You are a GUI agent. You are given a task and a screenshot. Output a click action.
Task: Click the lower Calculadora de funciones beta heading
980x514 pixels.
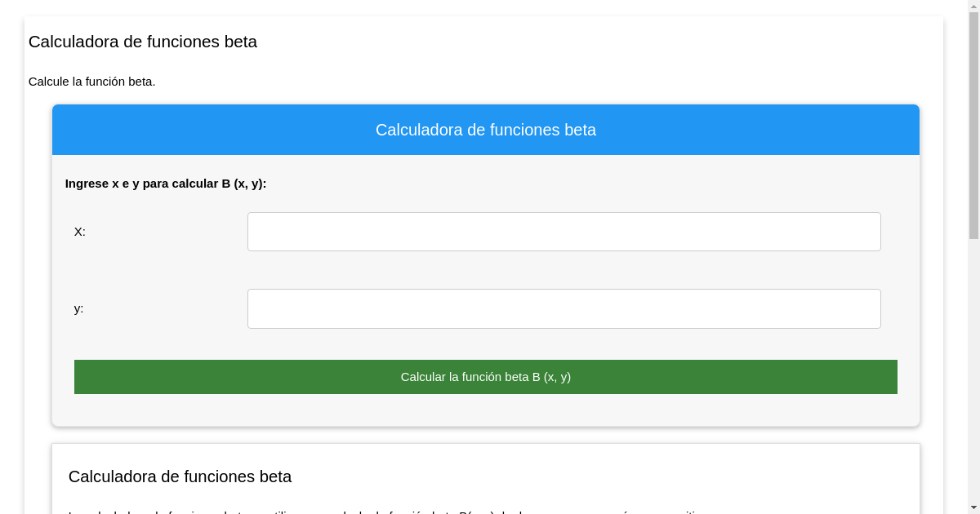pos(180,477)
